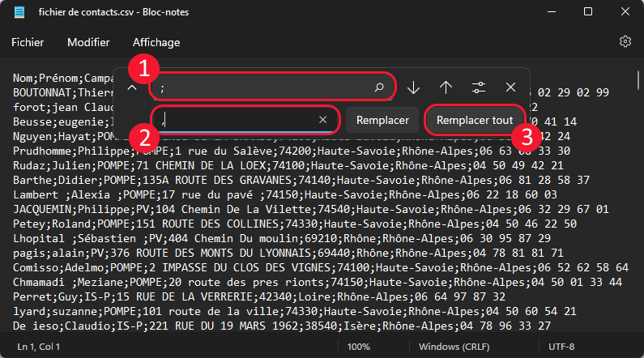Image resolution: width=644 pixels, height=358 pixels.
Task: Open search options sliders icon
Action: coord(479,87)
